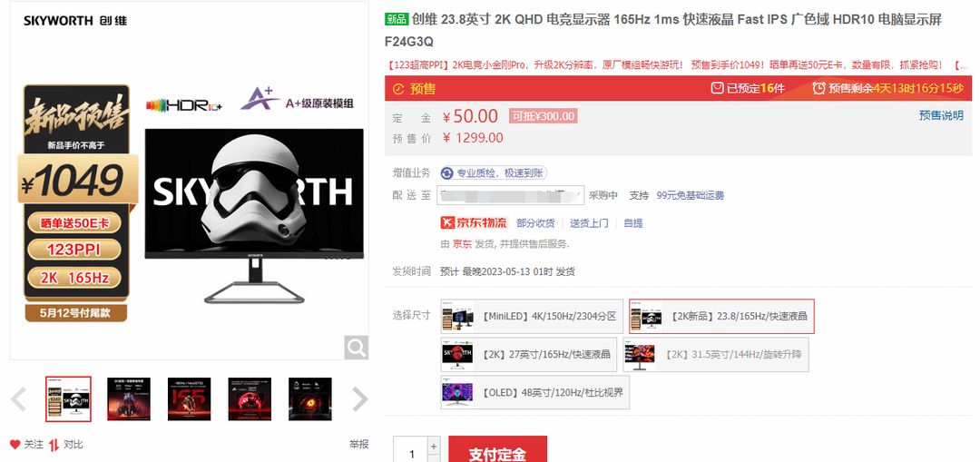Click the SKYWORTH 创维 brand logo
This screenshot has height=462, width=980.
[75, 21]
